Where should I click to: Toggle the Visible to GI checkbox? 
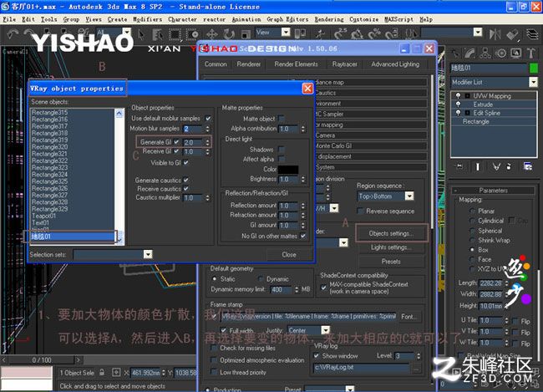tap(186, 162)
